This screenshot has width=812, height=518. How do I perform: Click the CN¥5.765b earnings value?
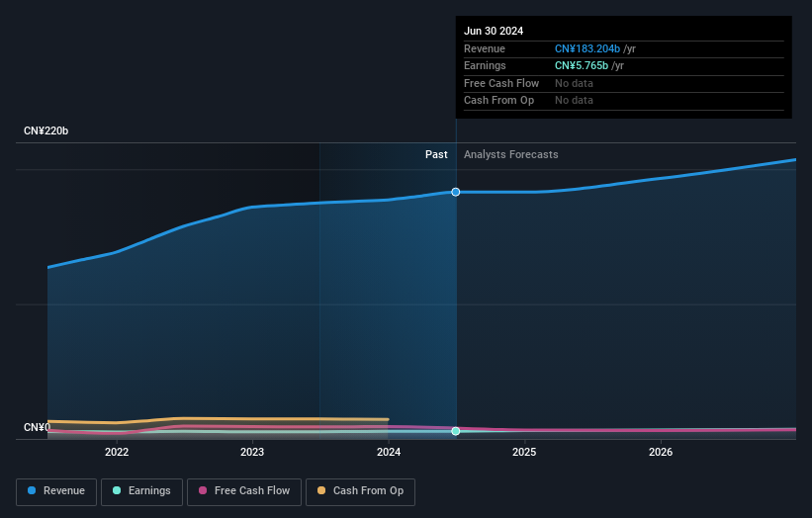582,65
